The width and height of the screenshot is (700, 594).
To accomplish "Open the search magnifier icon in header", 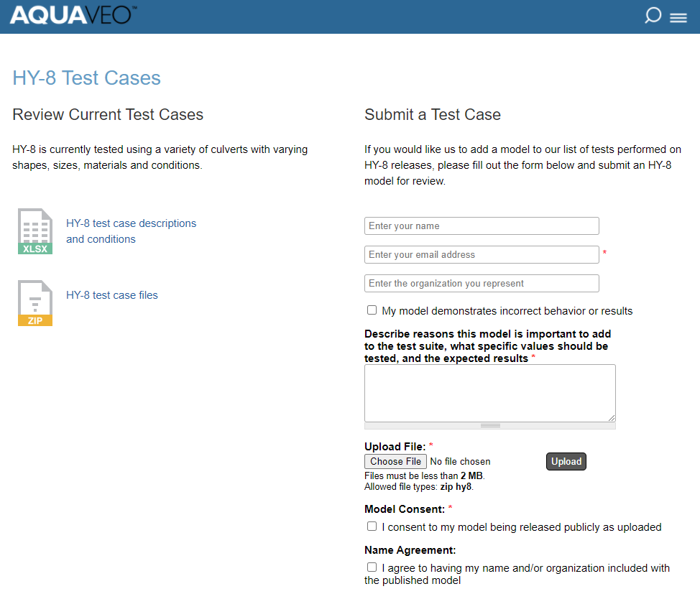I will pos(653,15).
